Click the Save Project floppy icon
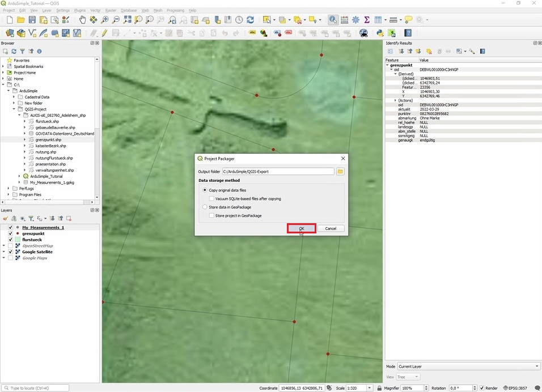The width and height of the screenshot is (542, 392). [x=32, y=20]
